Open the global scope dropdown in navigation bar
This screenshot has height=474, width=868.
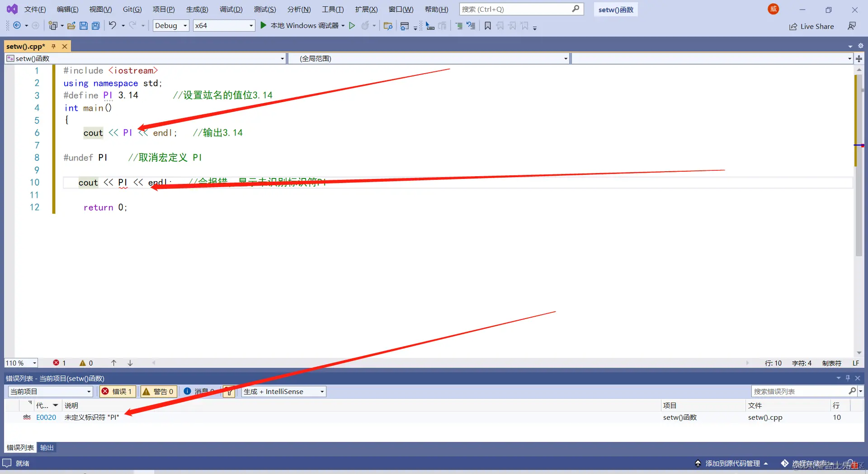[x=428, y=58]
